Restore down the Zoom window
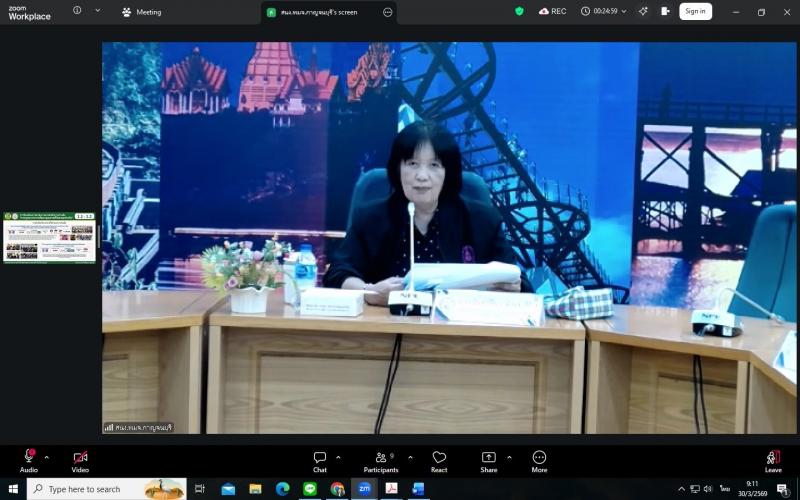 (761, 12)
